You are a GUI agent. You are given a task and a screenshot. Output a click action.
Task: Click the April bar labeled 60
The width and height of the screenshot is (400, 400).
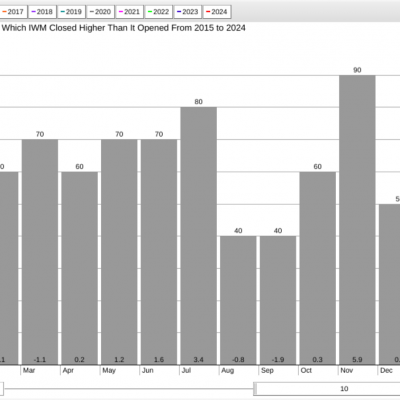(x=80, y=268)
